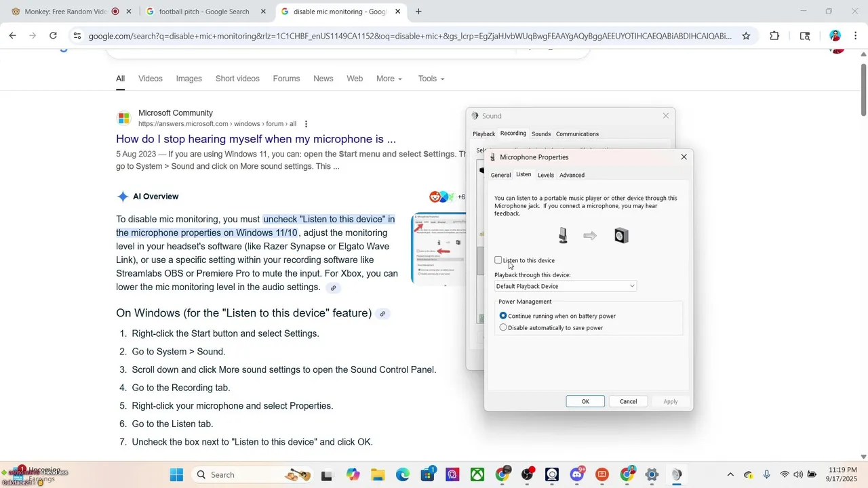Open the Windows Start menu
The width and height of the screenshot is (868, 488).
point(176,474)
